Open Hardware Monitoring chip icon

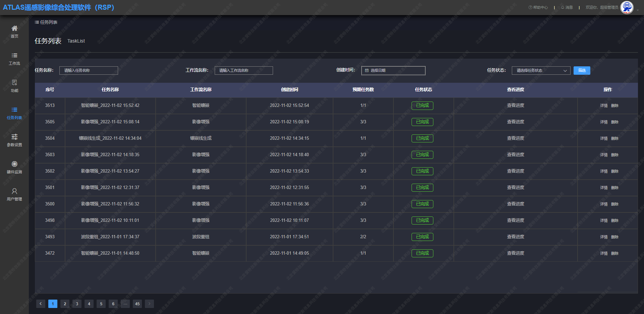14,164
